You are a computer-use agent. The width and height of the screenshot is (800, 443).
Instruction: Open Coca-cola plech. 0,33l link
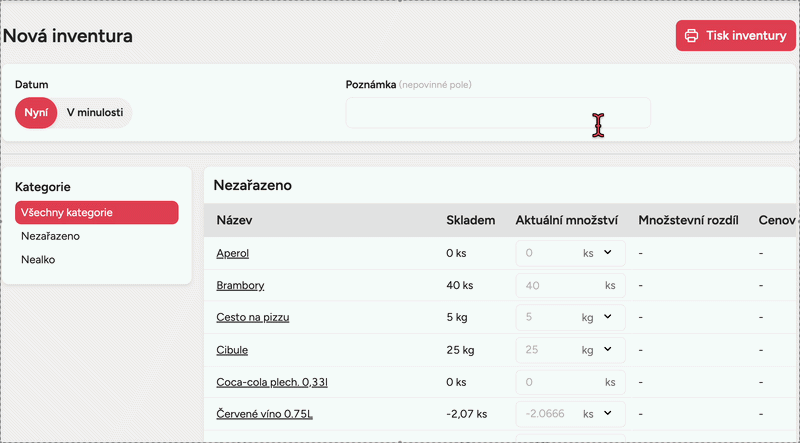(x=272, y=382)
